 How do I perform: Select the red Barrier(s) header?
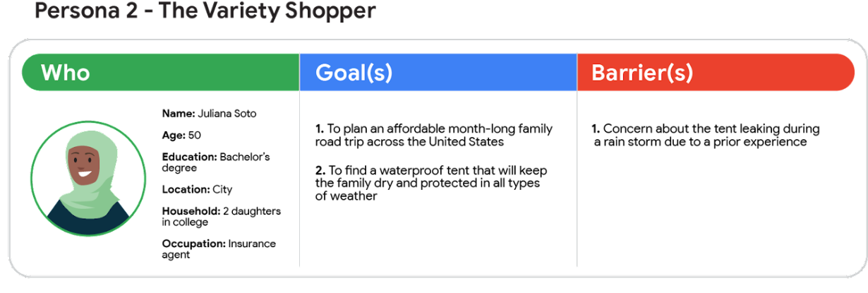point(716,73)
